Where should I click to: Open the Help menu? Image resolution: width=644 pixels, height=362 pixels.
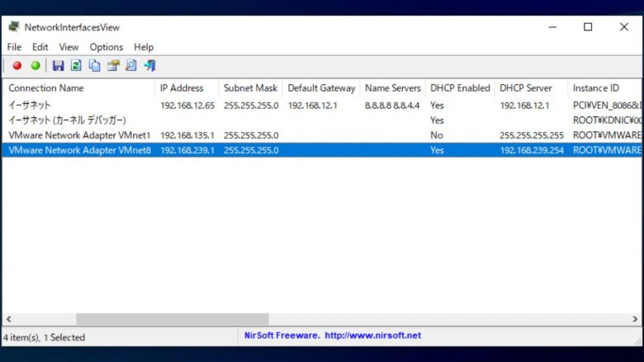tap(144, 47)
